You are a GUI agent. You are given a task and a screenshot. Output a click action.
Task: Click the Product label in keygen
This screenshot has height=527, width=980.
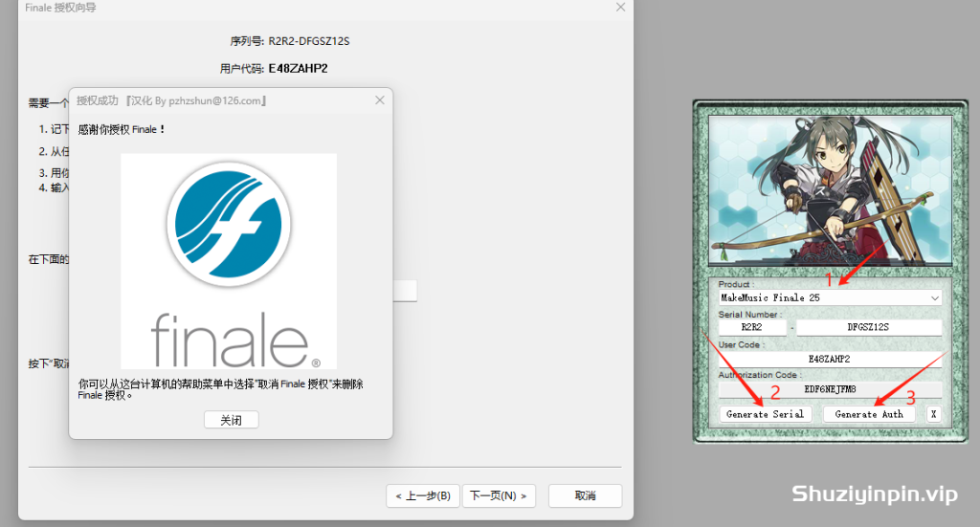(x=736, y=284)
